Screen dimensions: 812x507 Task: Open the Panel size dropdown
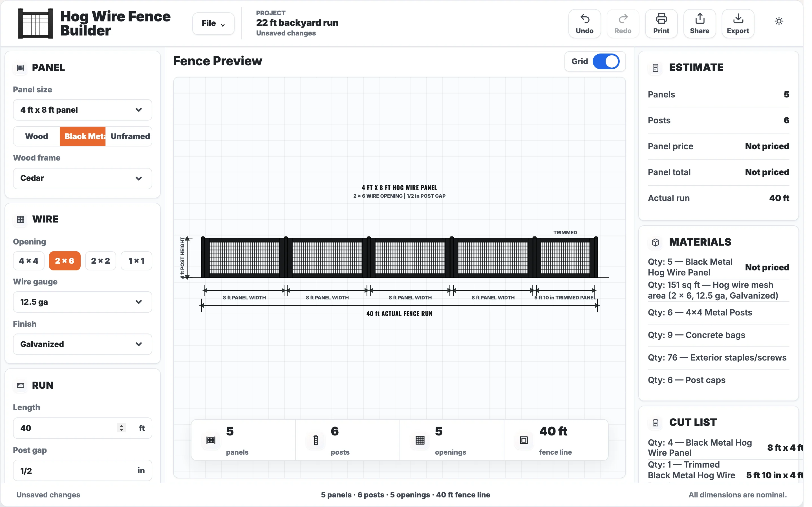coord(82,110)
